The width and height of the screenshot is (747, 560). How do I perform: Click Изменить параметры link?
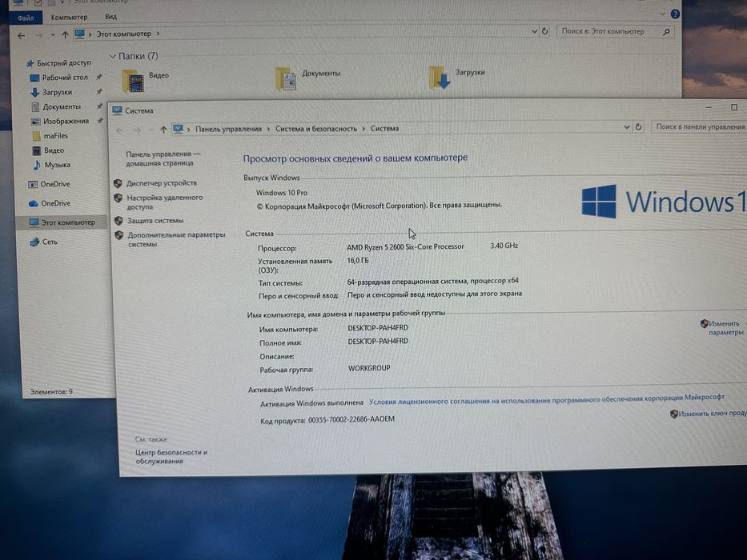(726, 328)
